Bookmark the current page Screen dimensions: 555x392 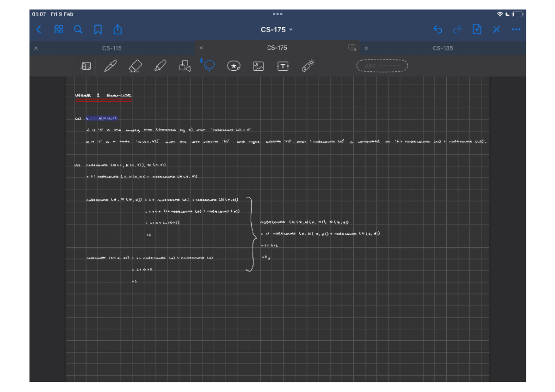coord(98,30)
